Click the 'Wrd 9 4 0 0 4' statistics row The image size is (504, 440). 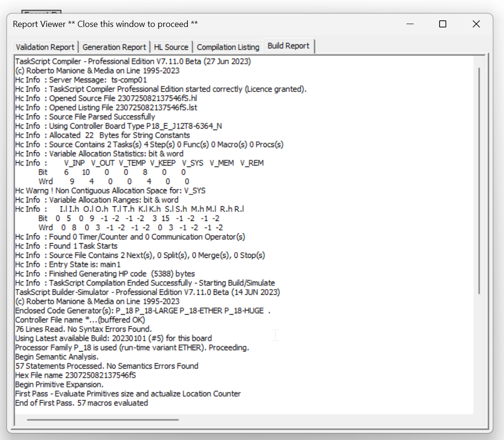coord(114,181)
